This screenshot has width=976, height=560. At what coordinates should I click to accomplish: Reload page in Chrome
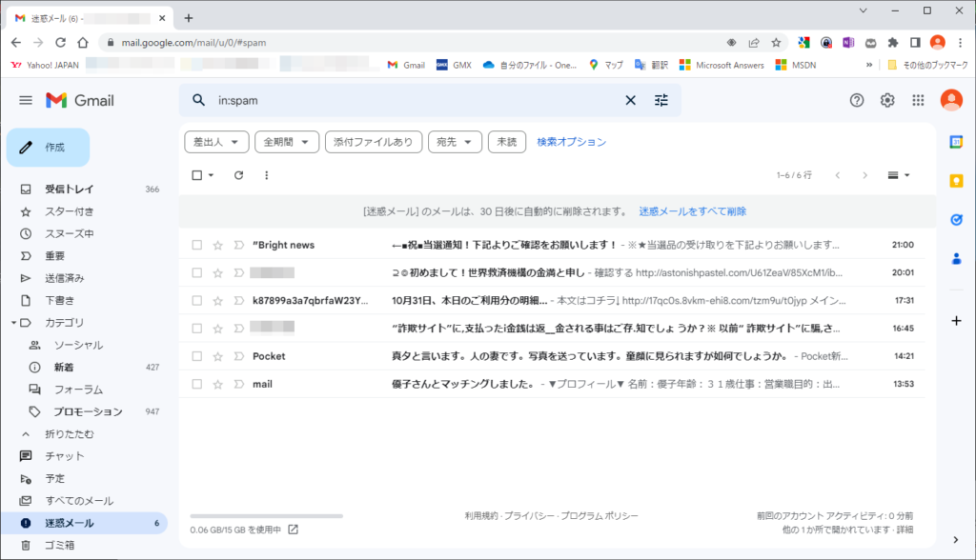point(60,42)
